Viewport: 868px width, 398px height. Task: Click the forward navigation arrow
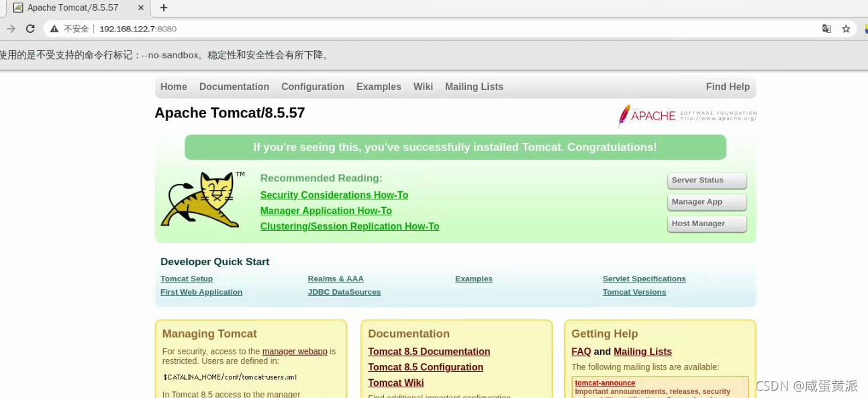10,29
